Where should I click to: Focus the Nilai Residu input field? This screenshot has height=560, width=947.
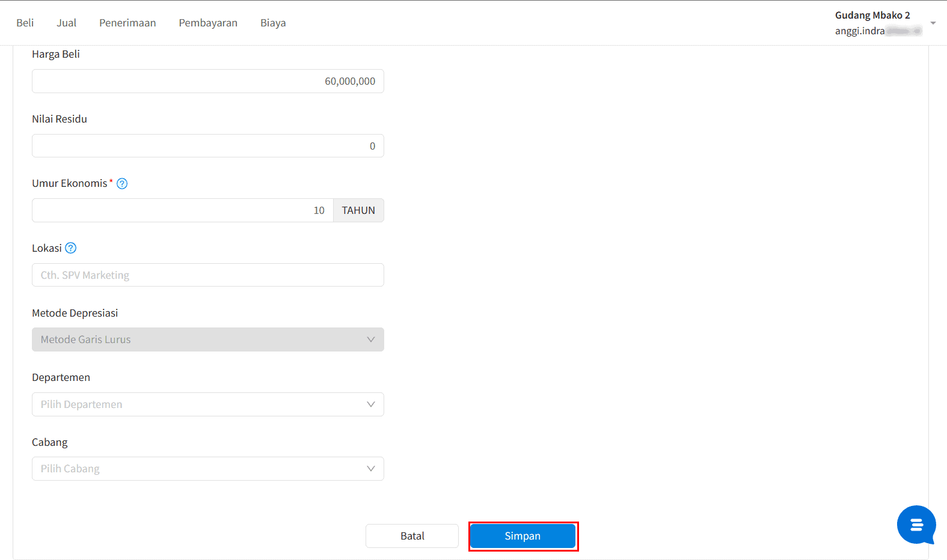[208, 146]
